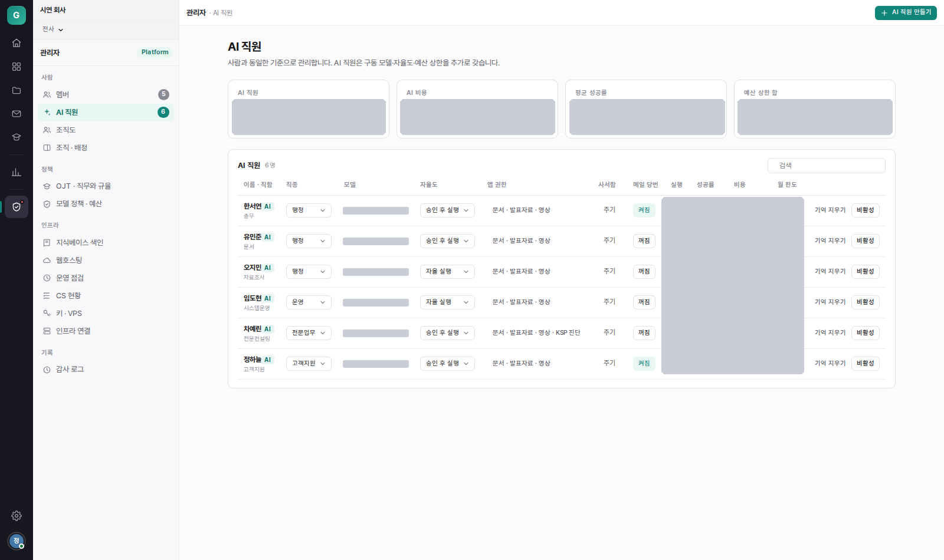Click the cap icon beside OJT
Viewport: 944px width, 560px height.
47,186
